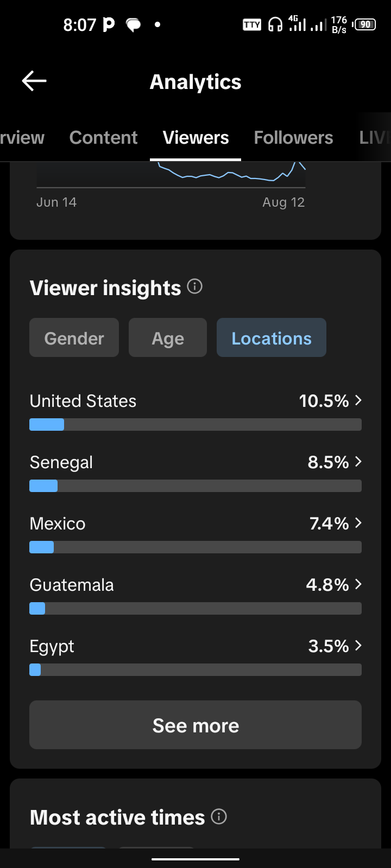Tap the headphones status bar icon
Viewport: 391px width, 868px height.
(275, 24)
